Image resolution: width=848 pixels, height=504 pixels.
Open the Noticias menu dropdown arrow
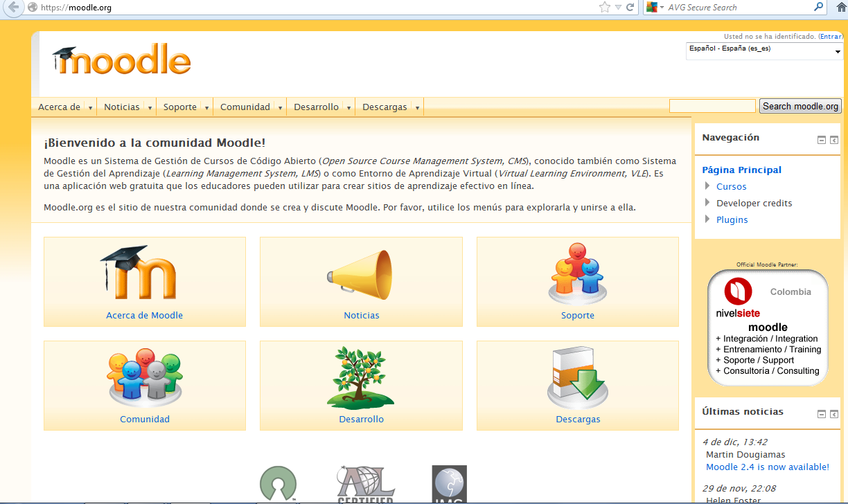pyautogui.click(x=150, y=108)
